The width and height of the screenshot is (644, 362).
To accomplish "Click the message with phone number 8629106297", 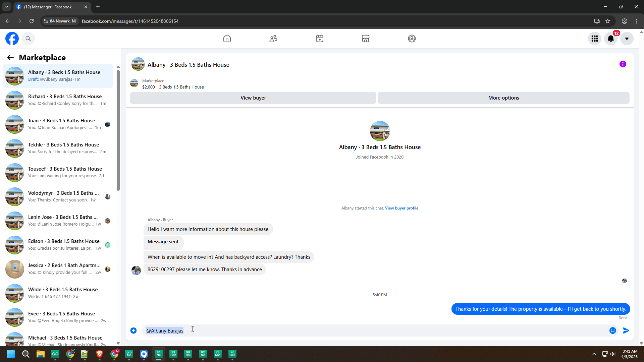I will [x=205, y=269].
